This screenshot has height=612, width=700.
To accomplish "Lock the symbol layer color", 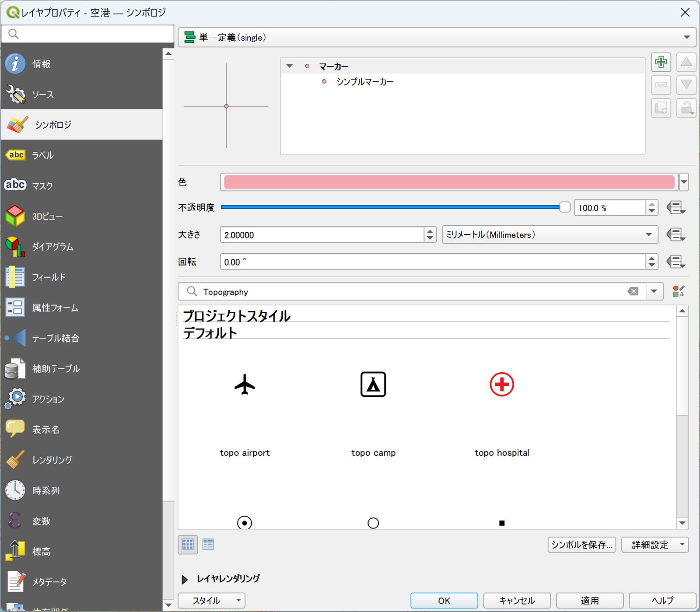I will tap(686, 108).
